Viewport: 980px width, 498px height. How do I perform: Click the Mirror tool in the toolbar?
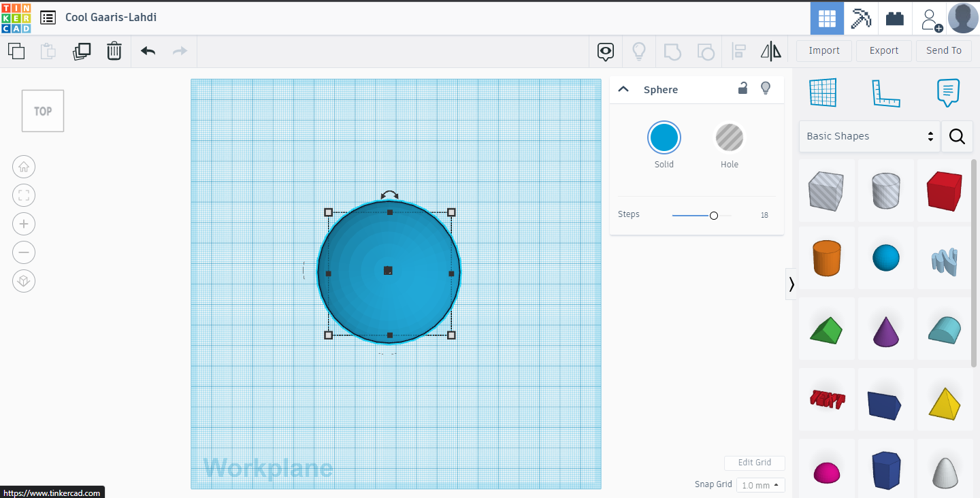pyautogui.click(x=770, y=50)
